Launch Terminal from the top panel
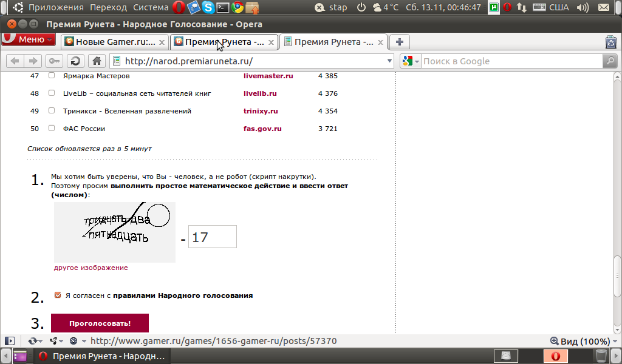 (x=222, y=7)
